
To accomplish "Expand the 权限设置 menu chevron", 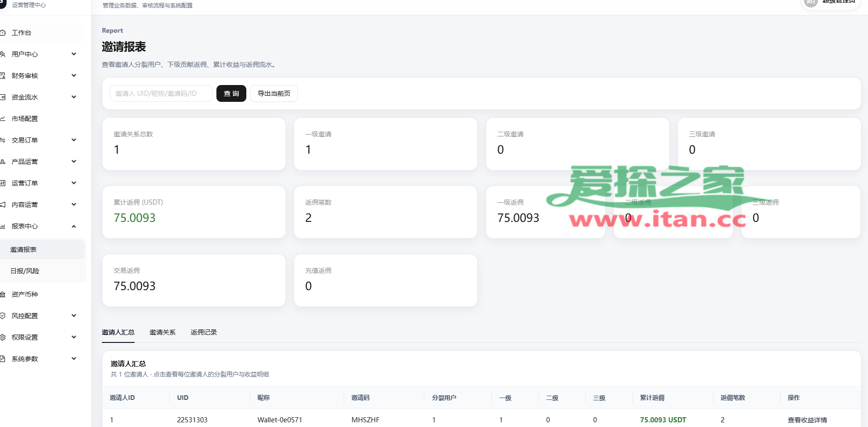I will point(74,337).
